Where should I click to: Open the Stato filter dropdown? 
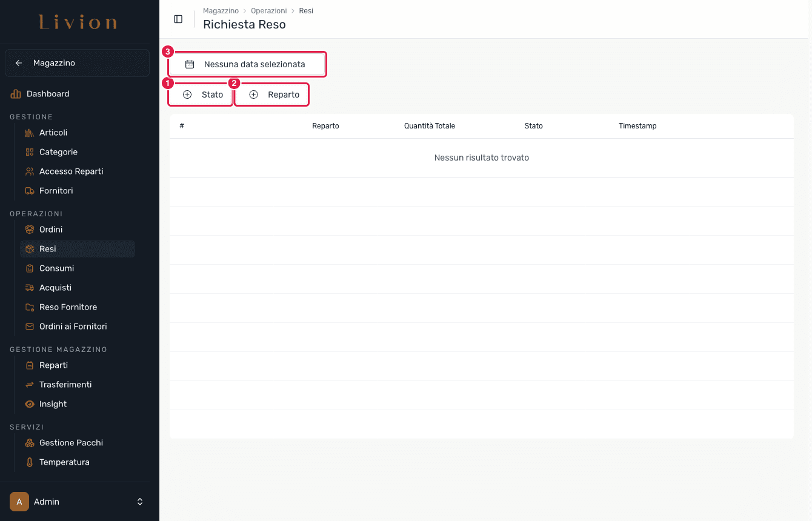click(201, 95)
